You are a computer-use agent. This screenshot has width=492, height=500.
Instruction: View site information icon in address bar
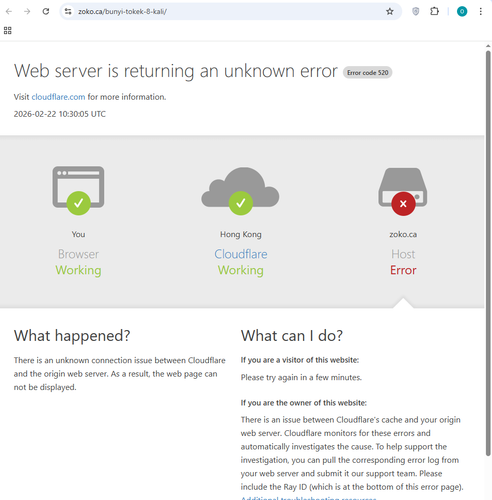coord(68,11)
